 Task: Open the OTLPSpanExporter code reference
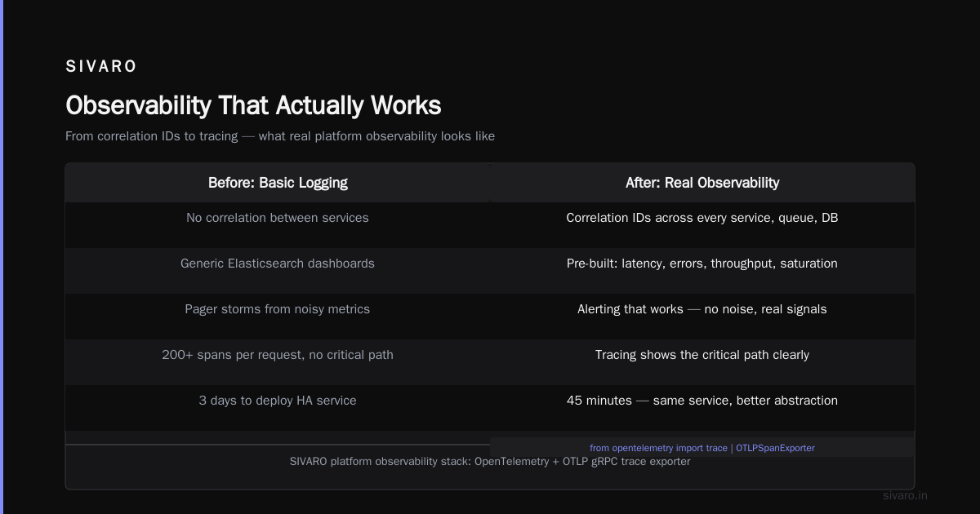[775, 448]
